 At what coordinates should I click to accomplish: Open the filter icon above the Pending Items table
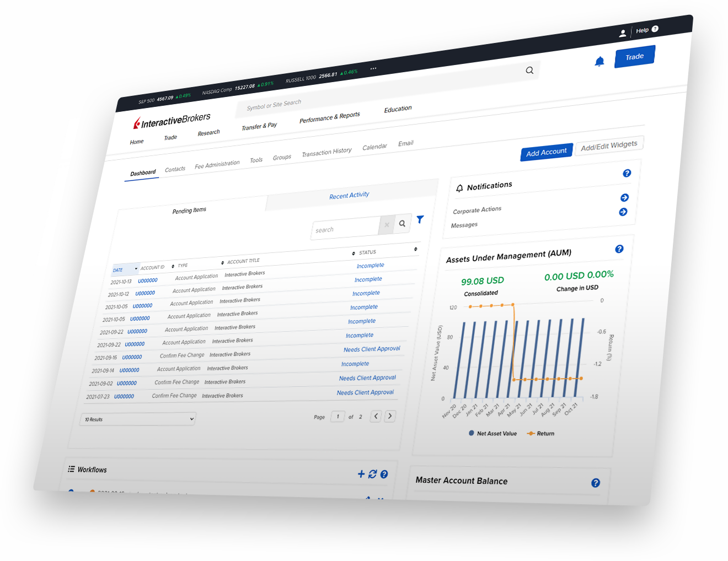point(420,219)
